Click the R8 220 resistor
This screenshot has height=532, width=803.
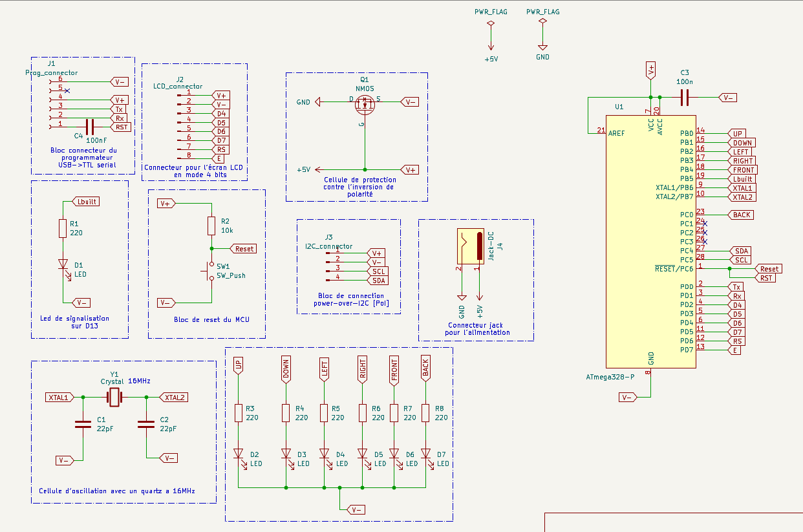click(425, 413)
